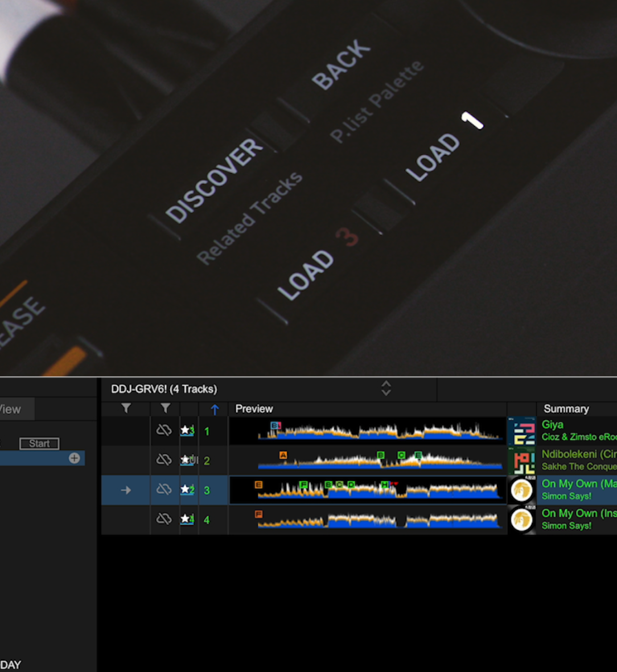Click cue marker A on track 2 waveform
The width and height of the screenshot is (617, 672).
[283, 455]
